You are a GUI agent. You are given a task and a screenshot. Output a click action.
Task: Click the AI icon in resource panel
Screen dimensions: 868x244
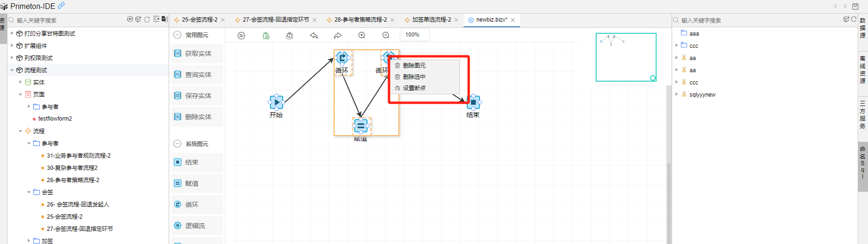pyautogui.click(x=130, y=20)
